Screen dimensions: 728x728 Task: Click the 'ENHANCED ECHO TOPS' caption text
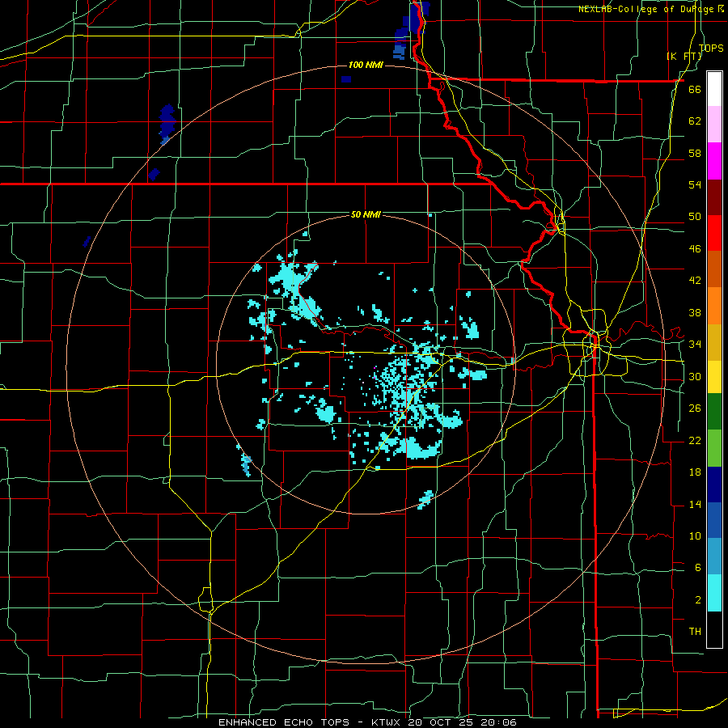(x=284, y=722)
